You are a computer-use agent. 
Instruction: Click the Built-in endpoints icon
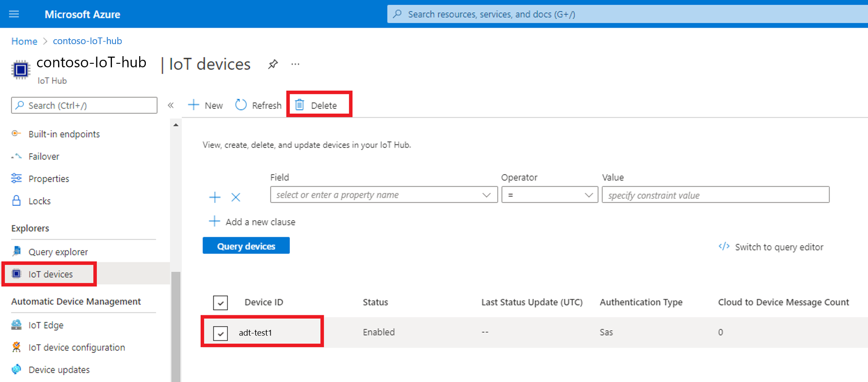16,133
